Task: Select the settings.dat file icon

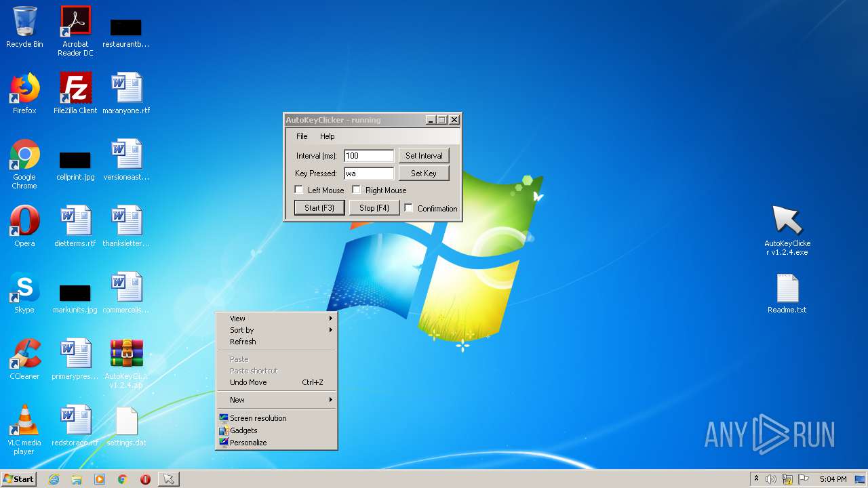Action: tap(126, 426)
